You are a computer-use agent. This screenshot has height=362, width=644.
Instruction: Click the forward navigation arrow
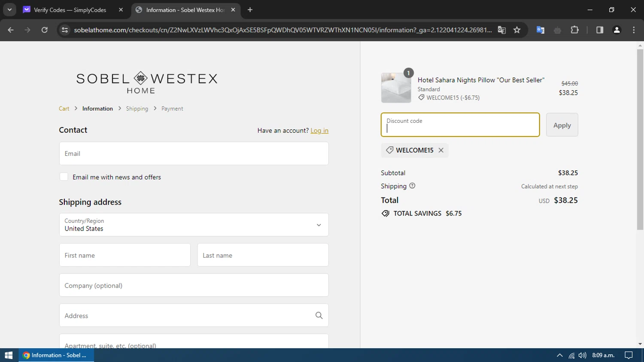(x=27, y=30)
